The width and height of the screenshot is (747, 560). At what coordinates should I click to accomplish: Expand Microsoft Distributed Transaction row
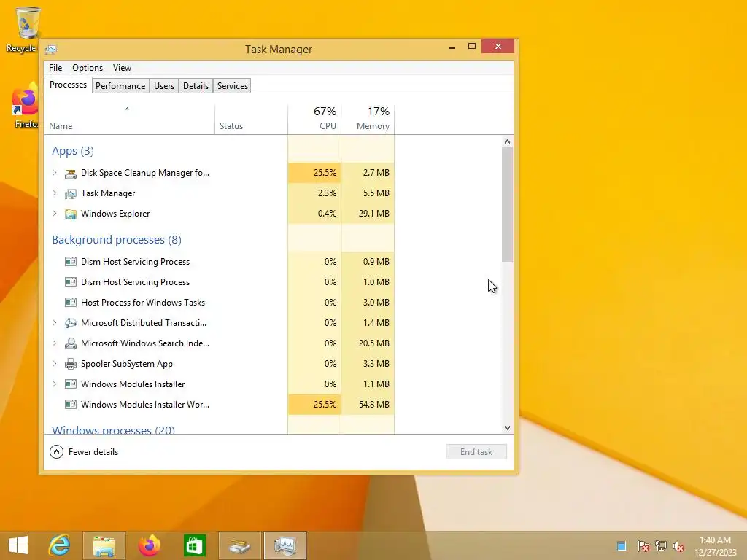click(54, 323)
